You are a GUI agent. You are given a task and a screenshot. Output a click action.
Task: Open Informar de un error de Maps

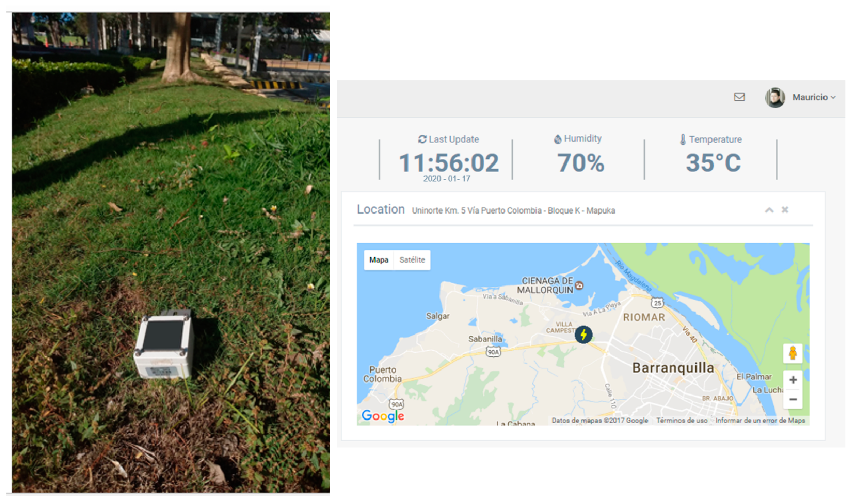click(x=760, y=421)
